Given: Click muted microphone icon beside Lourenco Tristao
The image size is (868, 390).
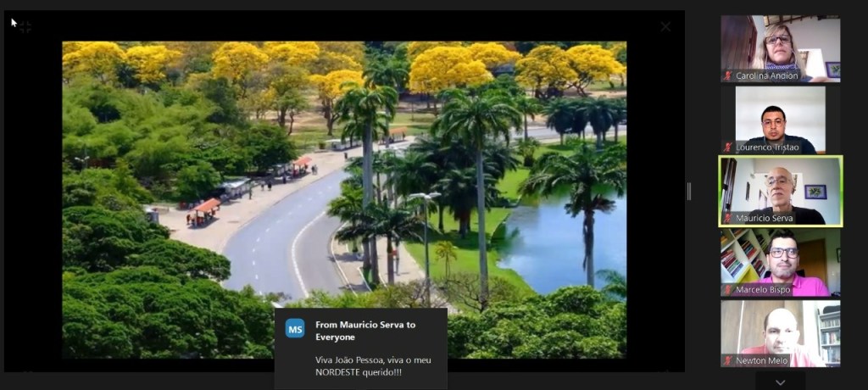Looking at the screenshot, I should click(x=727, y=148).
